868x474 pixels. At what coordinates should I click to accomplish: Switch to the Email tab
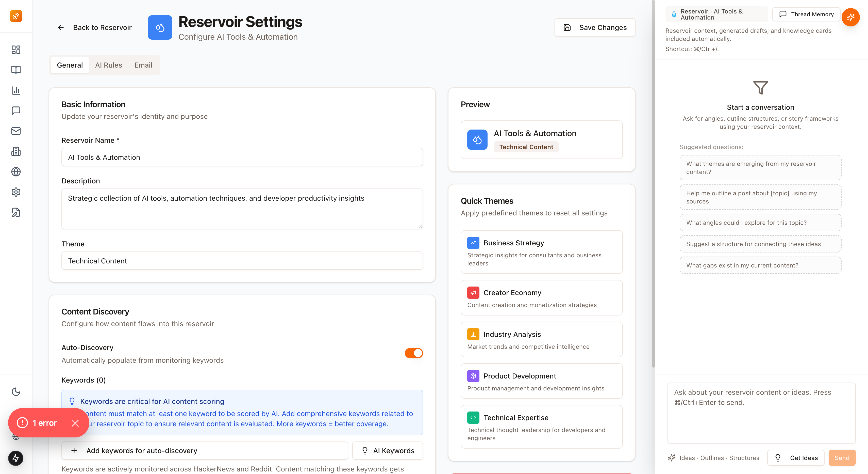[143, 65]
